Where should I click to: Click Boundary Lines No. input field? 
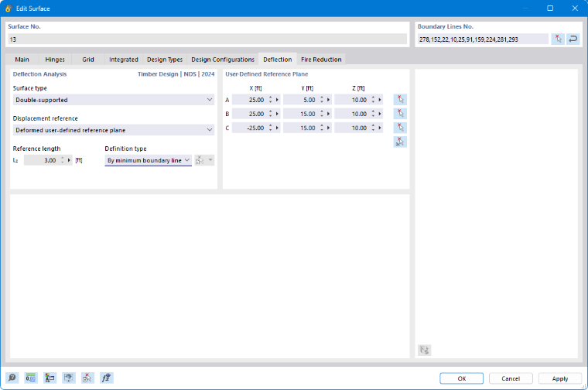click(x=483, y=39)
